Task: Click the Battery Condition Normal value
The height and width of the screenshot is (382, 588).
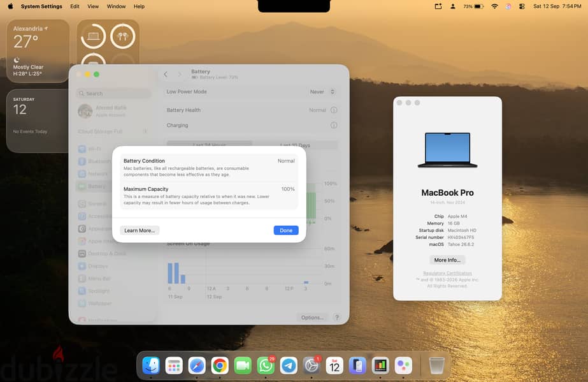Action: pyautogui.click(x=286, y=161)
